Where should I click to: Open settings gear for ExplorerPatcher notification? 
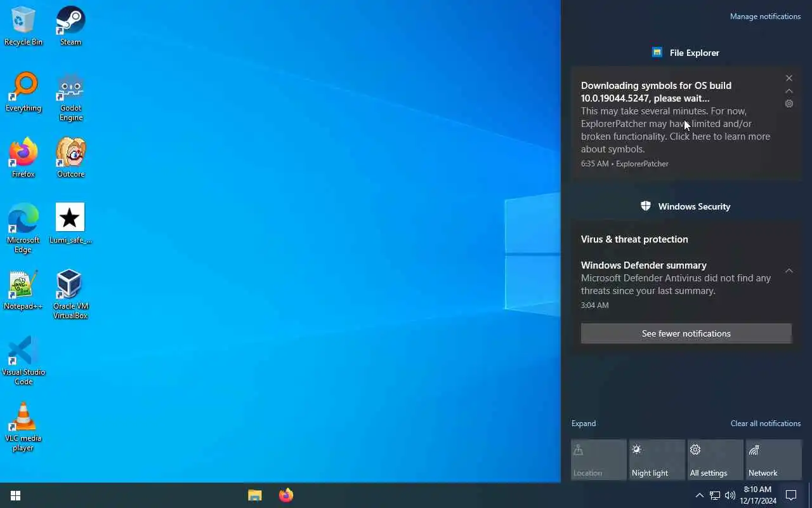[x=789, y=104]
